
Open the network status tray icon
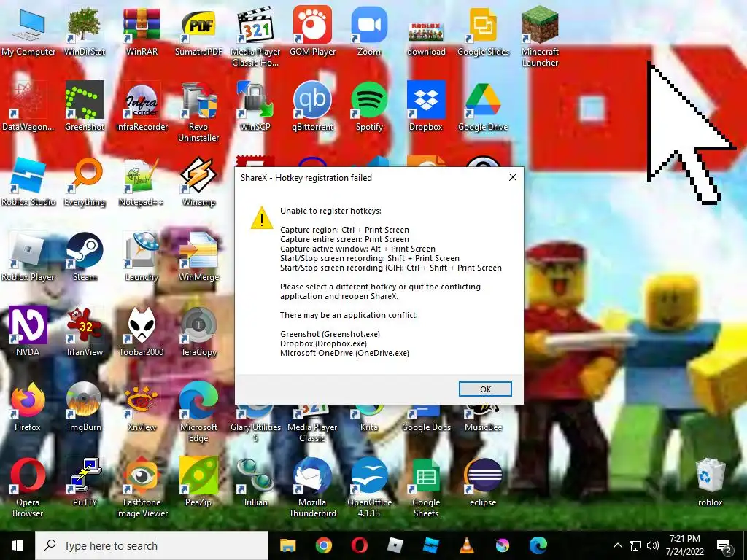635,545
